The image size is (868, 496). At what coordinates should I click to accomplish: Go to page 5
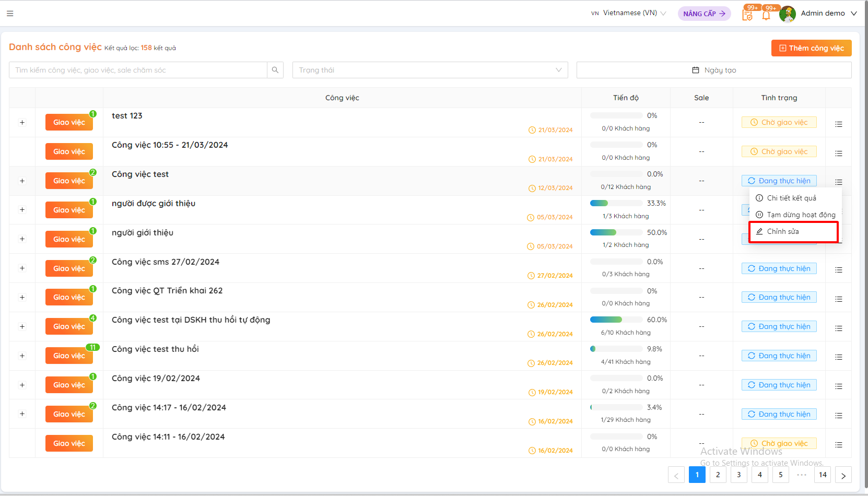pos(781,475)
